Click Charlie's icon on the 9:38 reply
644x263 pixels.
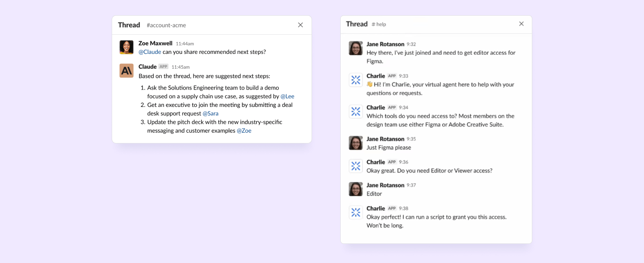[x=355, y=212]
